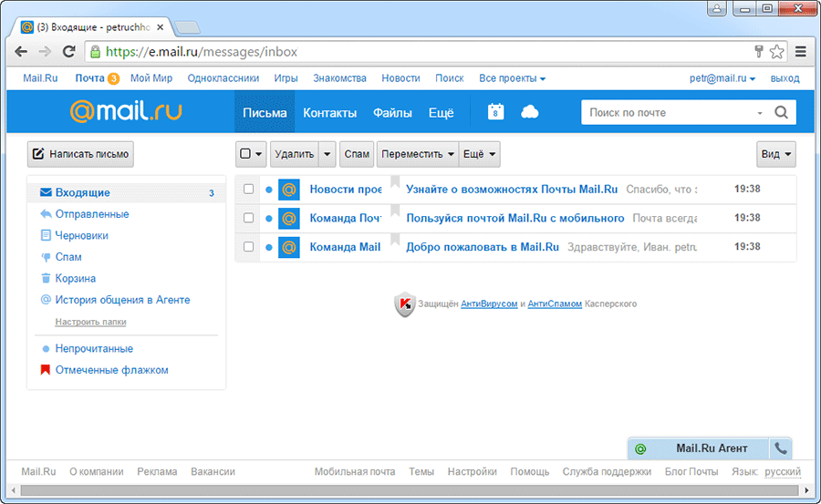Switch to the Контакты tab

click(330, 112)
